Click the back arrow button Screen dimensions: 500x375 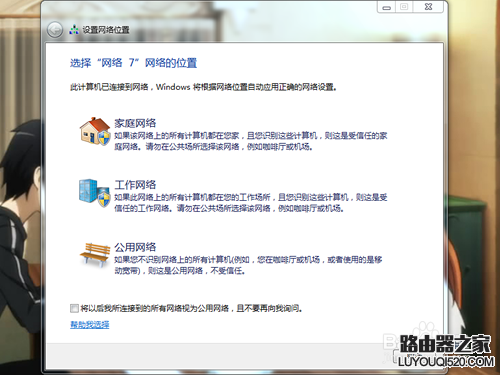(55, 30)
